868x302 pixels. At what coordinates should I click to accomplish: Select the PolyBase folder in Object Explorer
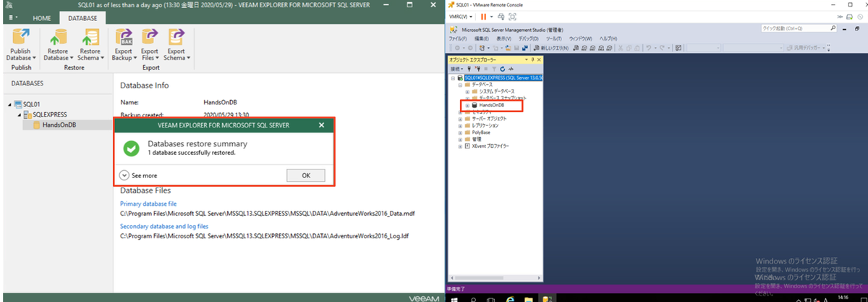(482, 133)
